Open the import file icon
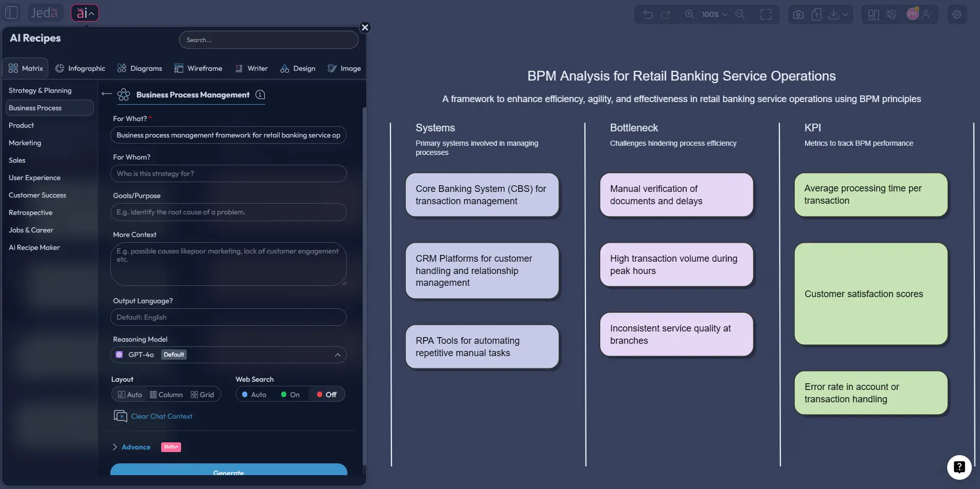 click(816, 14)
